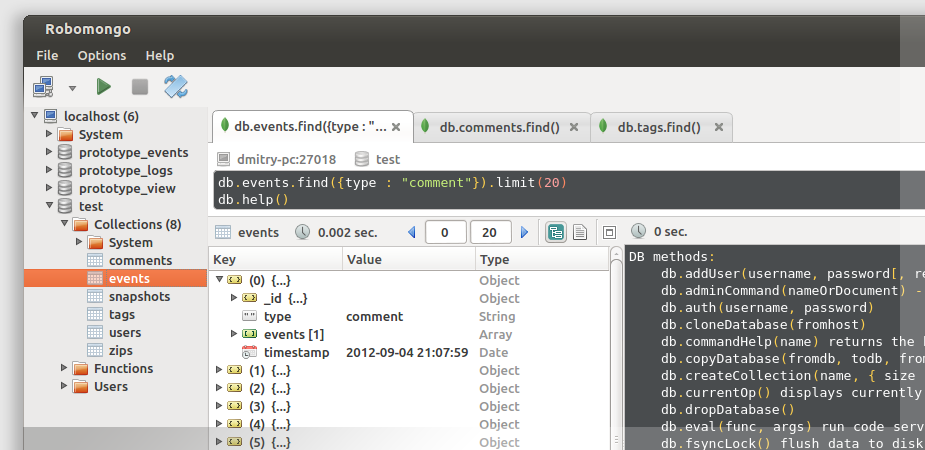Close the db.comments.find() tab
Screen dimensions: 925x450
coord(573,127)
